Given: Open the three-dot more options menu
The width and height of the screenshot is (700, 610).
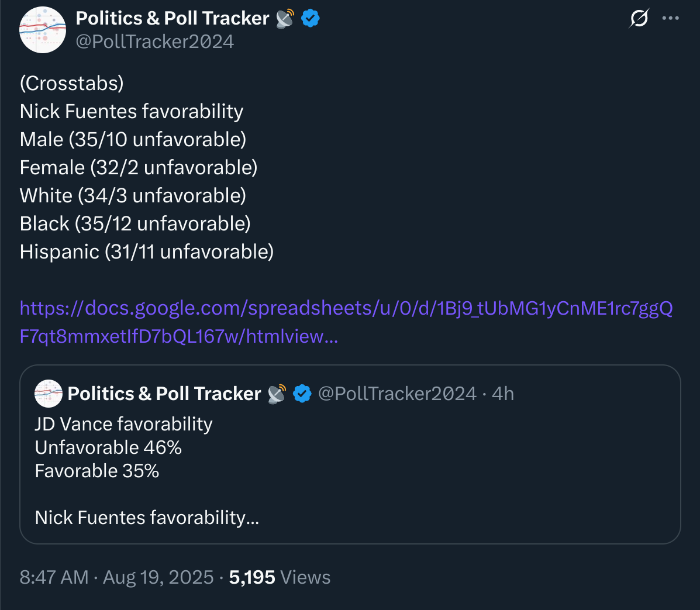Looking at the screenshot, I should (671, 18).
